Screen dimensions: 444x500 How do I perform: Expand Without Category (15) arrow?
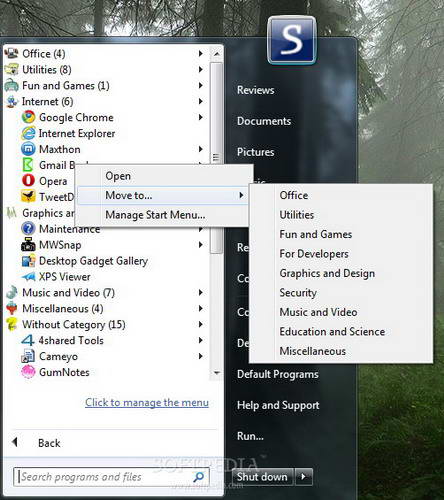[201, 324]
